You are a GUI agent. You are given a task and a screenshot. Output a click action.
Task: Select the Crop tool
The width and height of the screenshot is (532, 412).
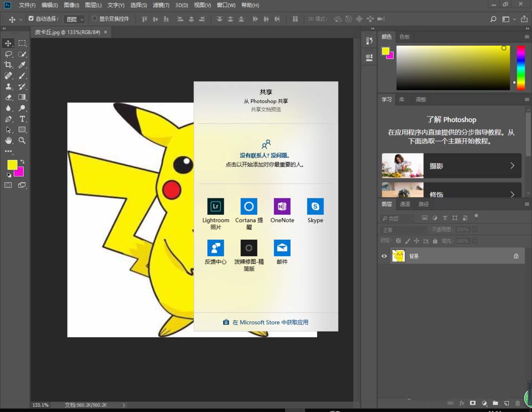pos(9,65)
